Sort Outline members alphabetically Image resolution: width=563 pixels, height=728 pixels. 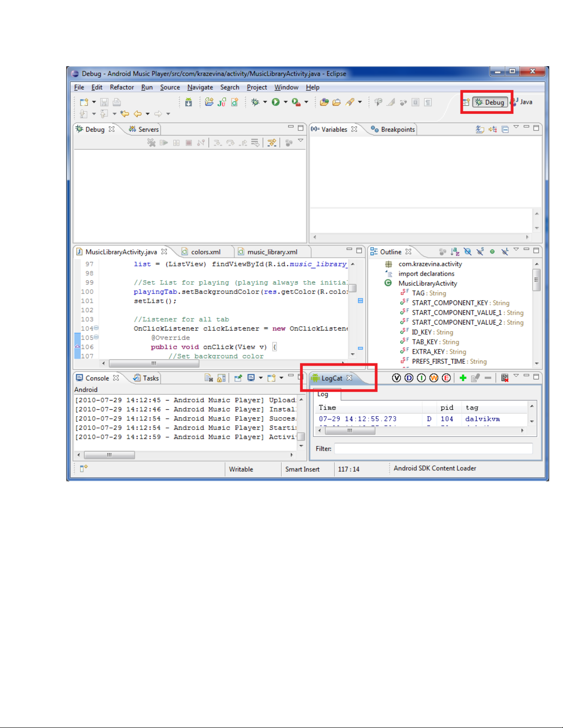(x=455, y=251)
